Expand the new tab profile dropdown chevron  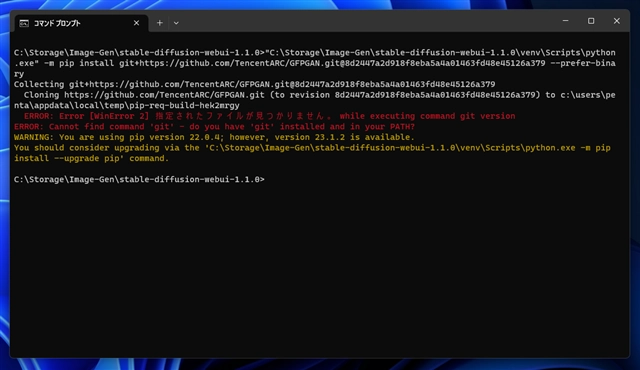[176, 23]
